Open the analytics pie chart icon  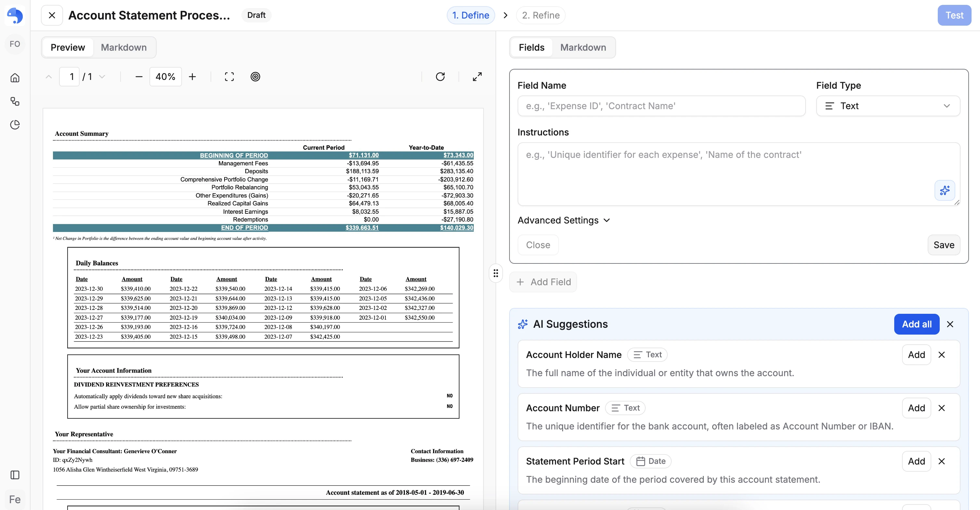(x=15, y=125)
